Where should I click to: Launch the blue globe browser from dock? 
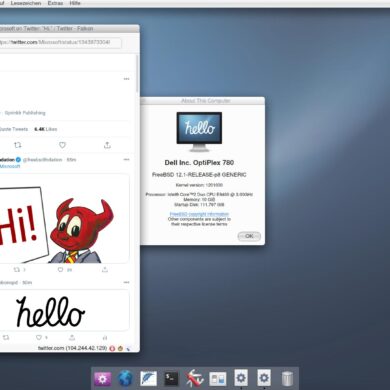coord(125,379)
